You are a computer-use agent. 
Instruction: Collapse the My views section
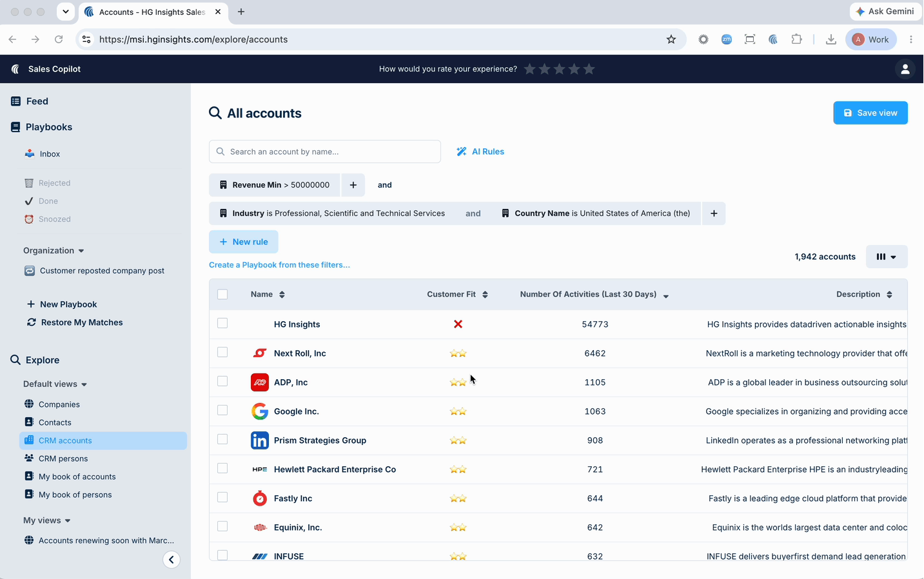[x=47, y=521]
